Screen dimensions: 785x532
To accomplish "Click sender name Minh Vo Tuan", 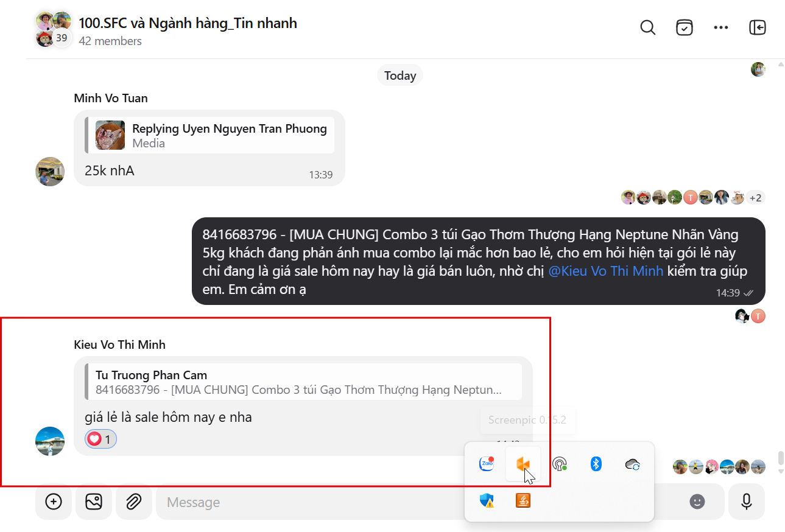I will tap(111, 98).
